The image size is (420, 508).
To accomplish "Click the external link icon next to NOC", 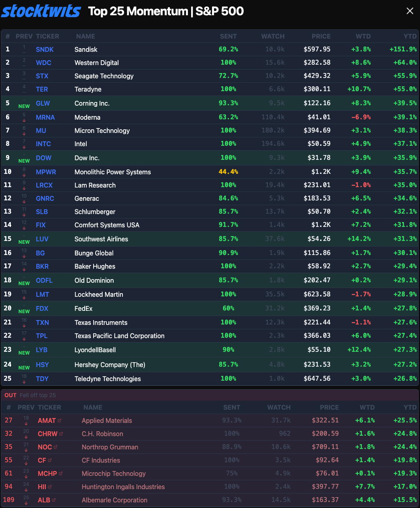I will pos(56,447).
